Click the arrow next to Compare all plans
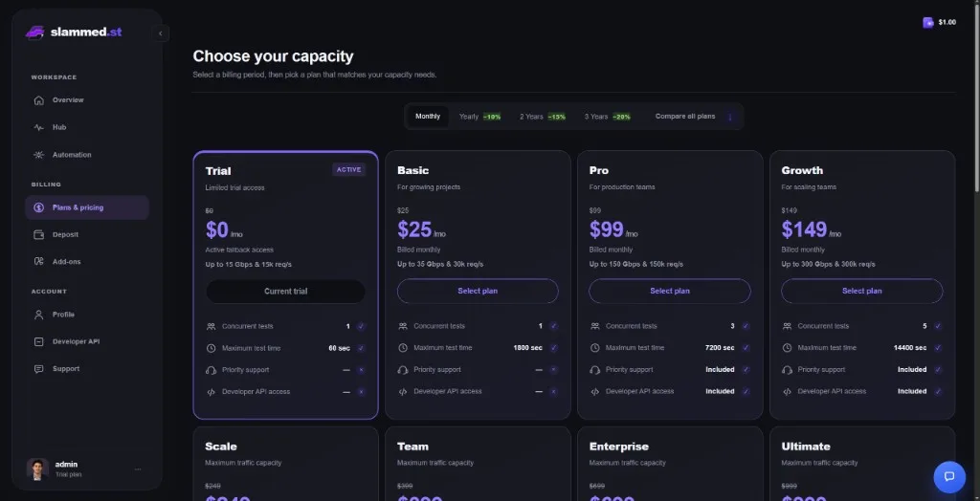Screen dimensions: 980x501 [x=729, y=117]
